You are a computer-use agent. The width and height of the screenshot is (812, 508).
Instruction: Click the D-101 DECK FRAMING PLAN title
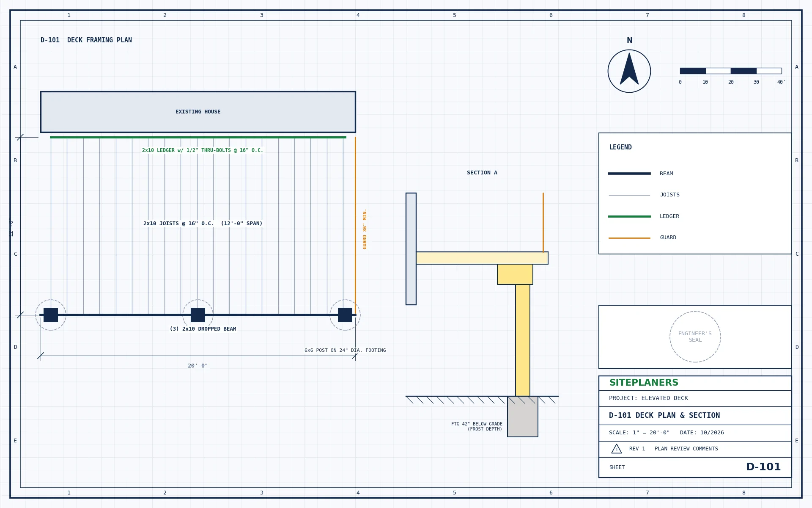(x=86, y=40)
